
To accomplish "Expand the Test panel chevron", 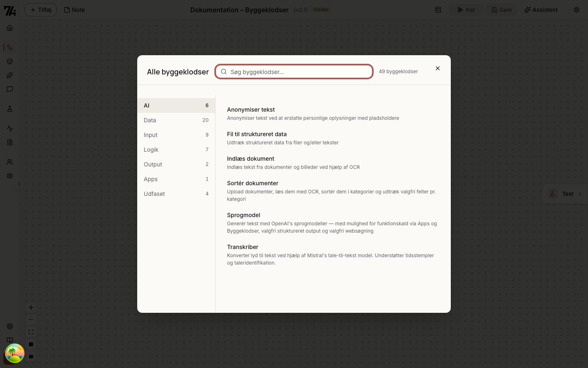I will pos(580,194).
